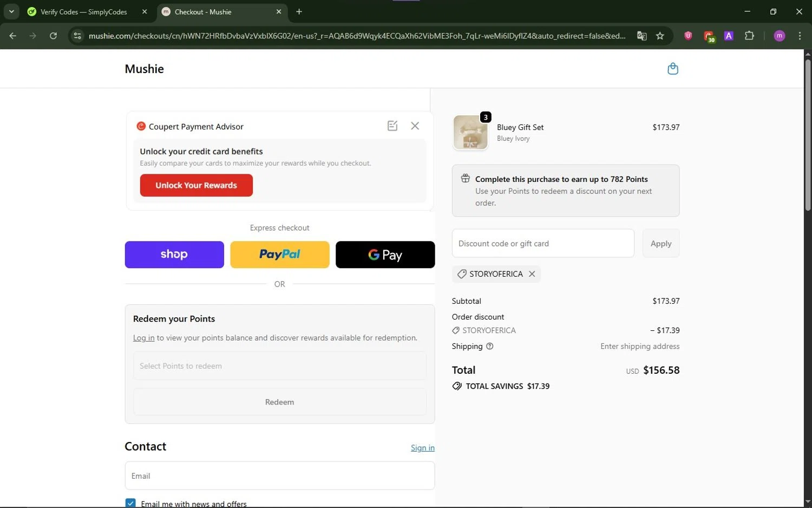Click the discount amount – $17.39
The width and height of the screenshot is (812, 508).
click(x=665, y=330)
